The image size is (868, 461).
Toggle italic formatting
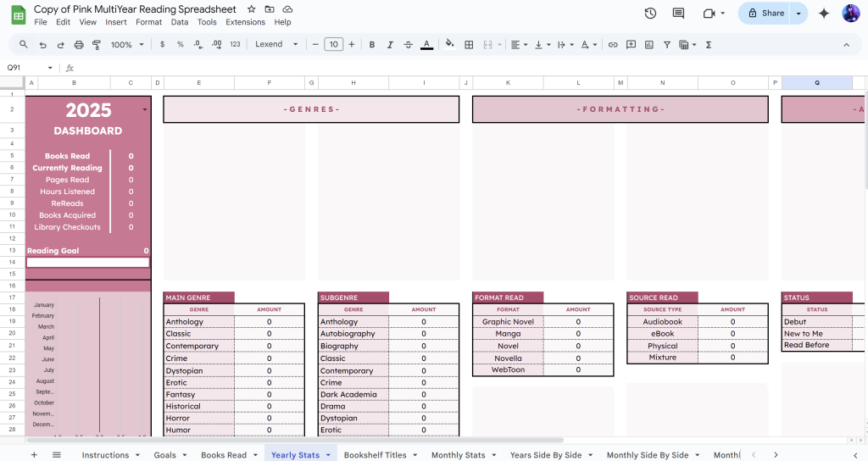391,45
